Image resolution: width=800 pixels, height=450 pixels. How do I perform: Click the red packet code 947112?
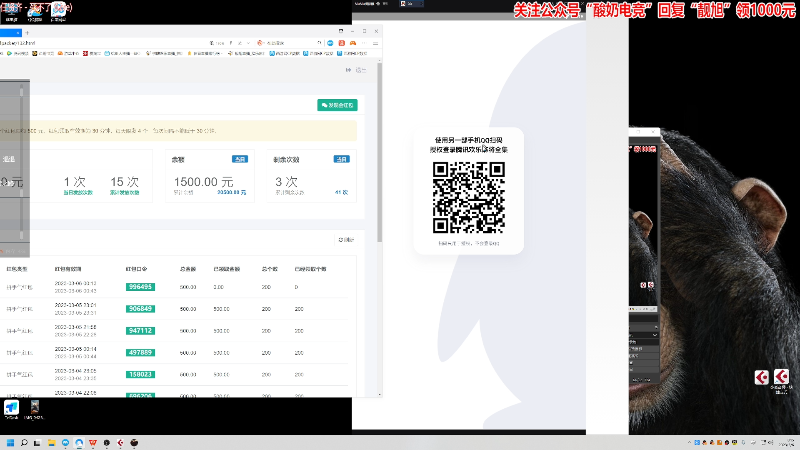[140, 331]
